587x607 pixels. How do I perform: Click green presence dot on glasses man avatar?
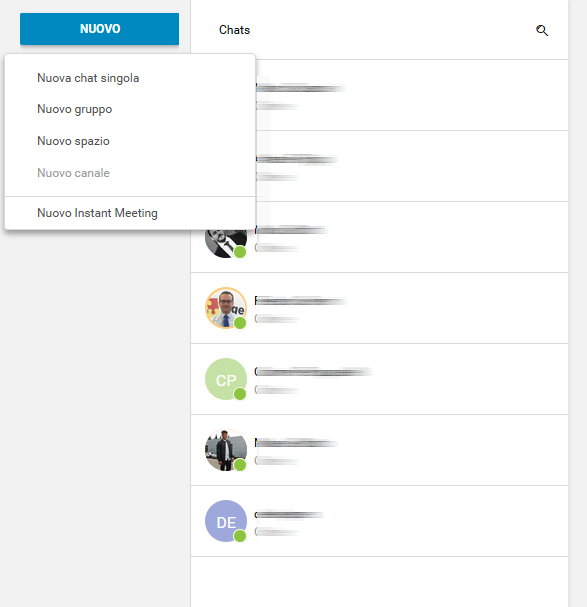(x=240, y=323)
